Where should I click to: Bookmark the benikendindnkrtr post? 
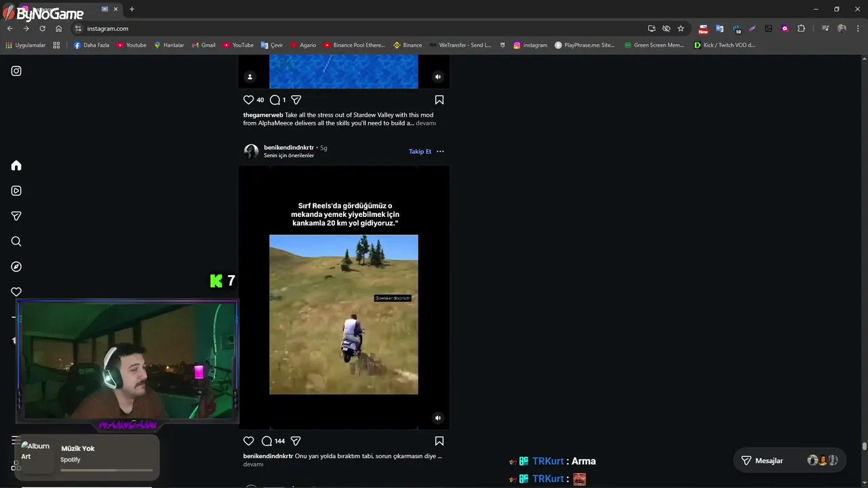439,441
